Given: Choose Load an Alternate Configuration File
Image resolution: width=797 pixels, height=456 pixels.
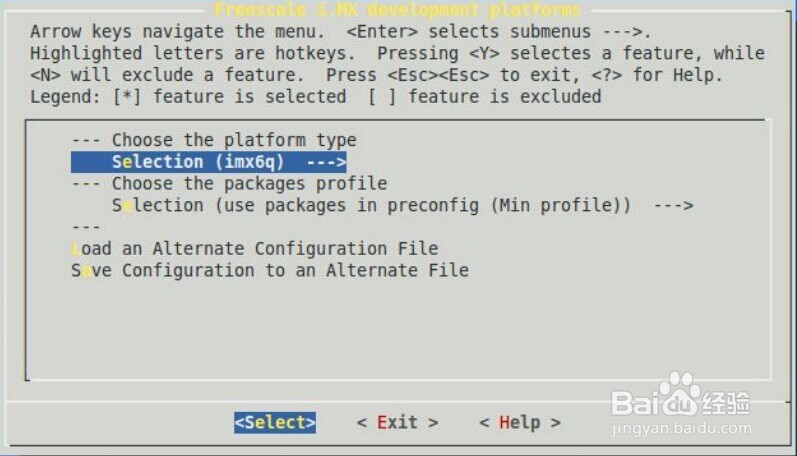Looking at the screenshot, I should point(255,248).
